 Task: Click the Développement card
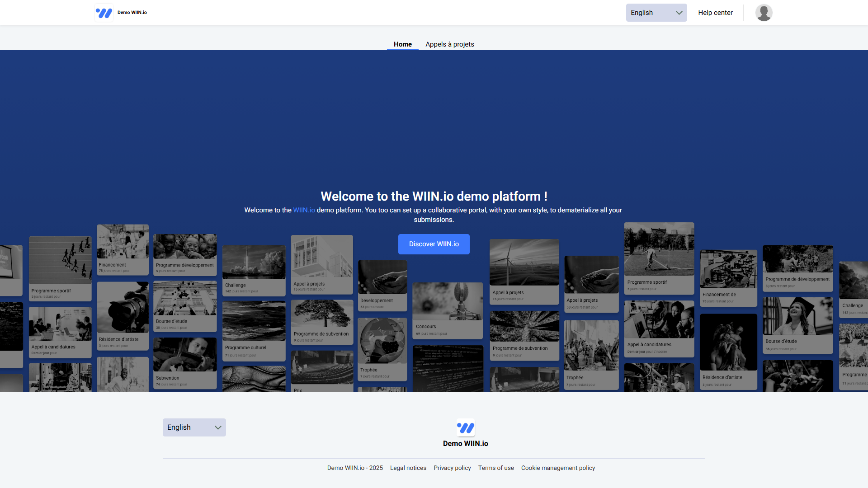pyautogui.click(x=382, y=286)
